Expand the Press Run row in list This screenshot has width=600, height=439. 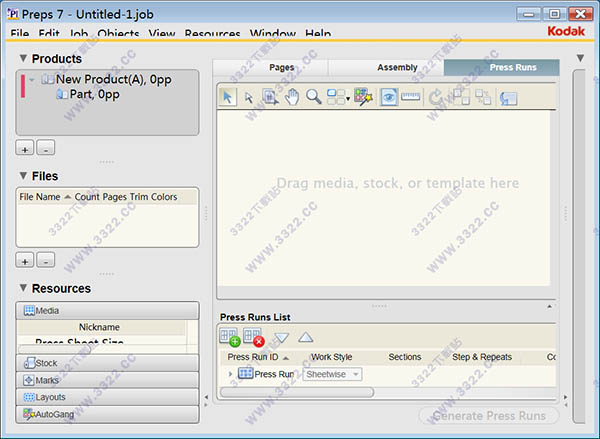[231, 374]
